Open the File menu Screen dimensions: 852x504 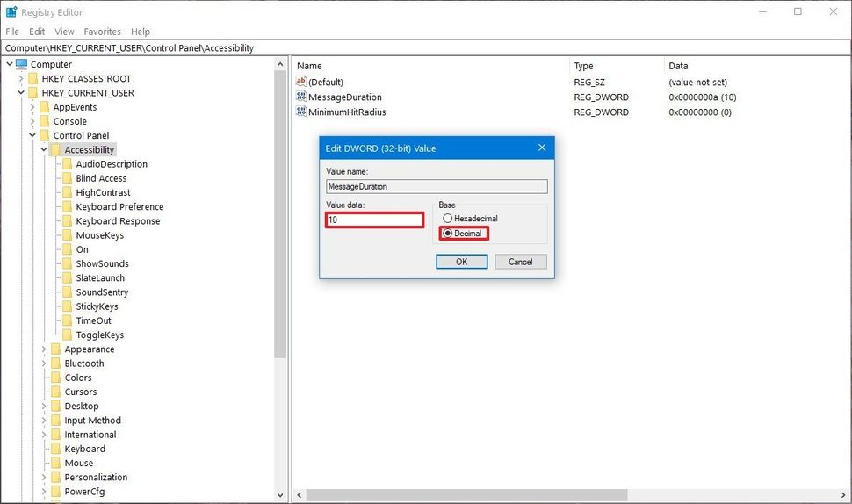point(12,32)
